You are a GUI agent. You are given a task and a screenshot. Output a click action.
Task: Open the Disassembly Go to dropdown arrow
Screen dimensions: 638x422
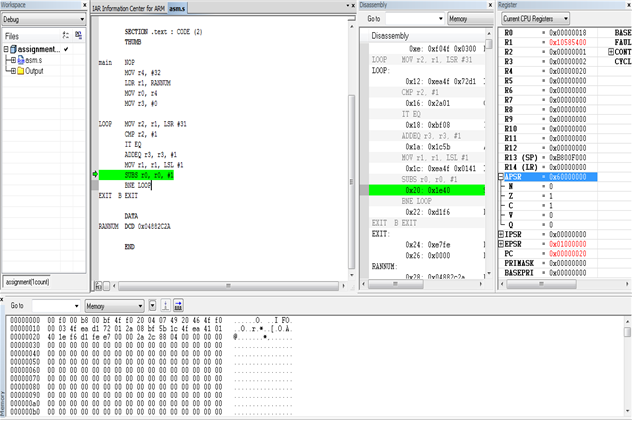(x=441, y=19)
